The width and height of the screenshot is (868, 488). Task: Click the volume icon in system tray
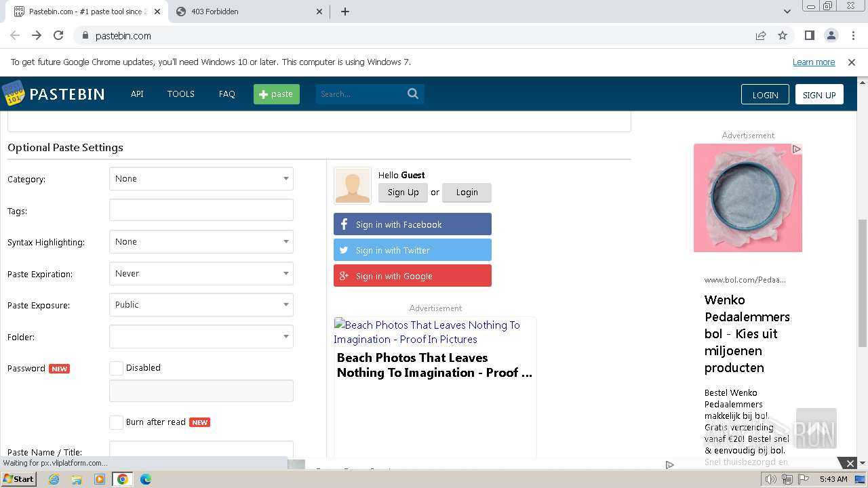click(770, 479)
